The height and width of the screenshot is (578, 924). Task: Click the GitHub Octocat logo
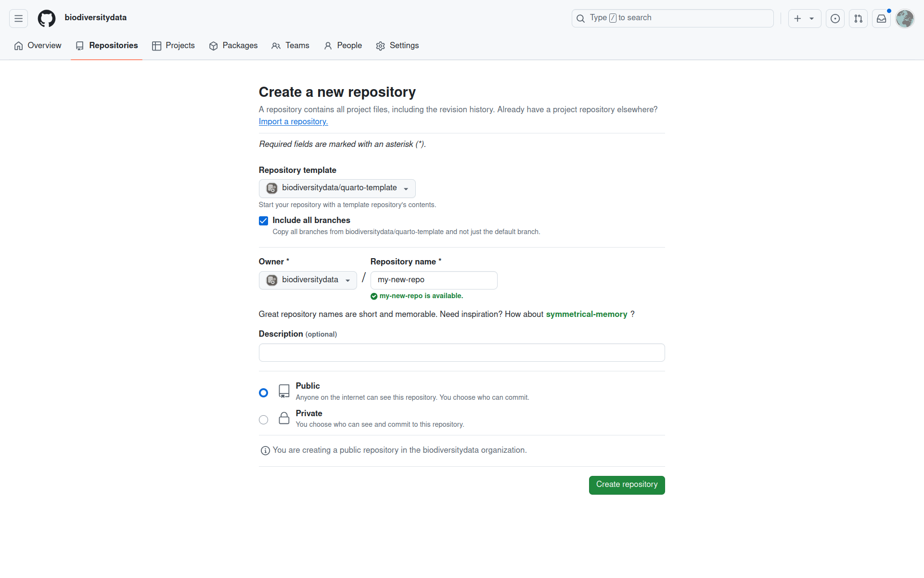pyautogui.click(x=47, y=18)
